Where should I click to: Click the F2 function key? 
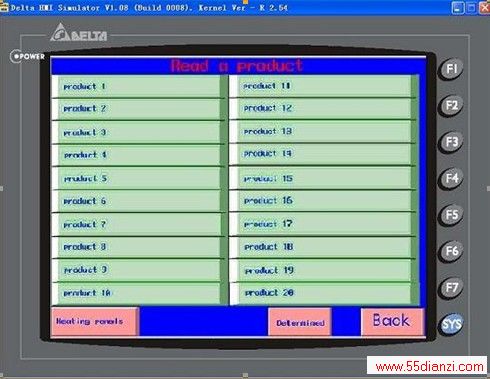click(451, 106)
